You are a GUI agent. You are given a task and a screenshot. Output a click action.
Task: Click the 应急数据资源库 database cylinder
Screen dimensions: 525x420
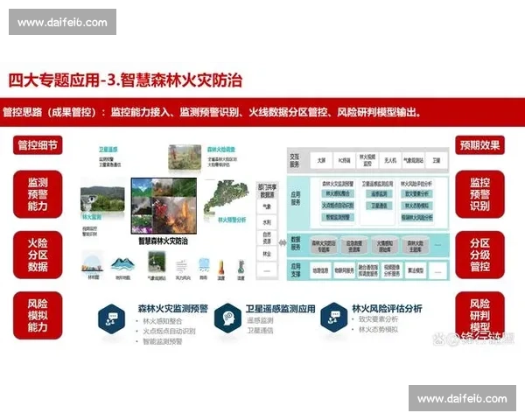[x=354, y=246]
